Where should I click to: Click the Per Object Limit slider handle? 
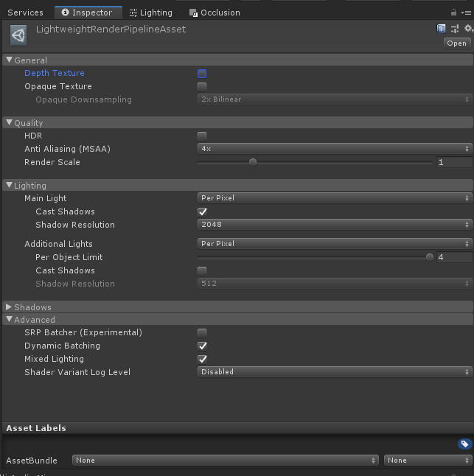pos(429,257)
